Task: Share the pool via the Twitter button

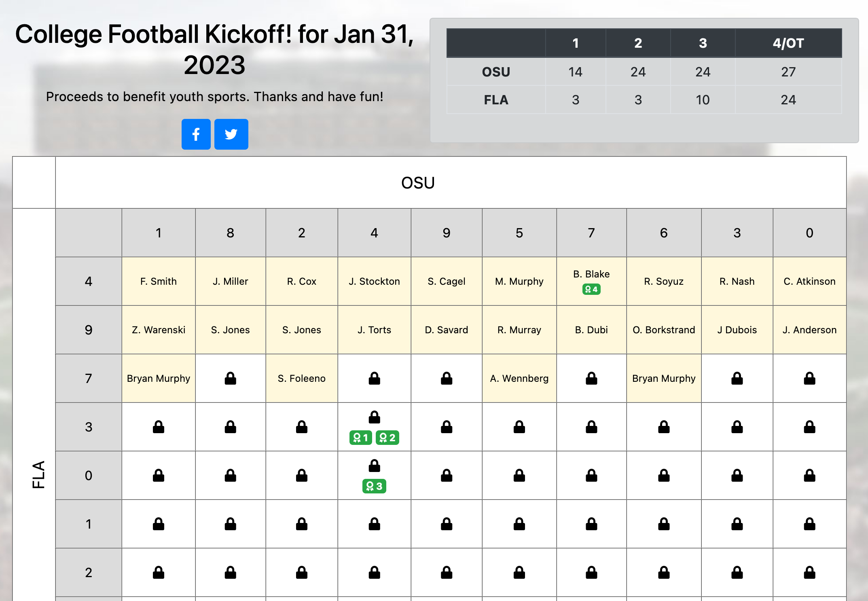Action: (x=231, y=134)
